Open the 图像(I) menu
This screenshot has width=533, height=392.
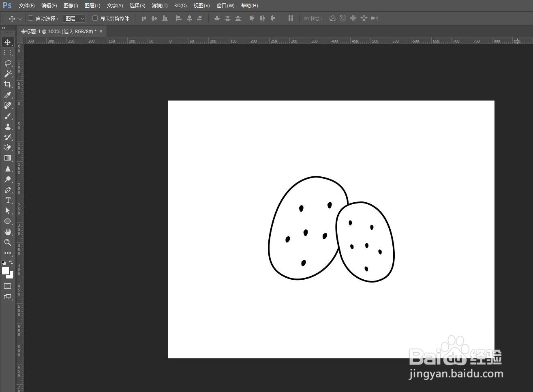click(x=71, y=6)
